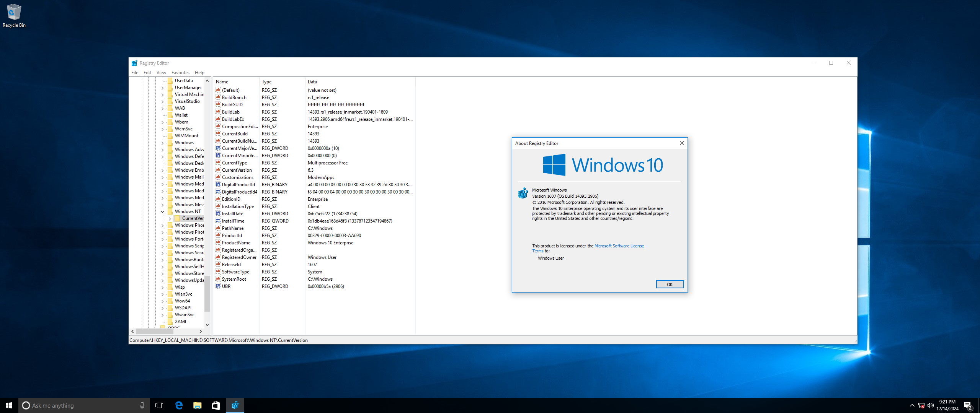
Task: Open the Action Center notifications icon
Action: point(968,406)
